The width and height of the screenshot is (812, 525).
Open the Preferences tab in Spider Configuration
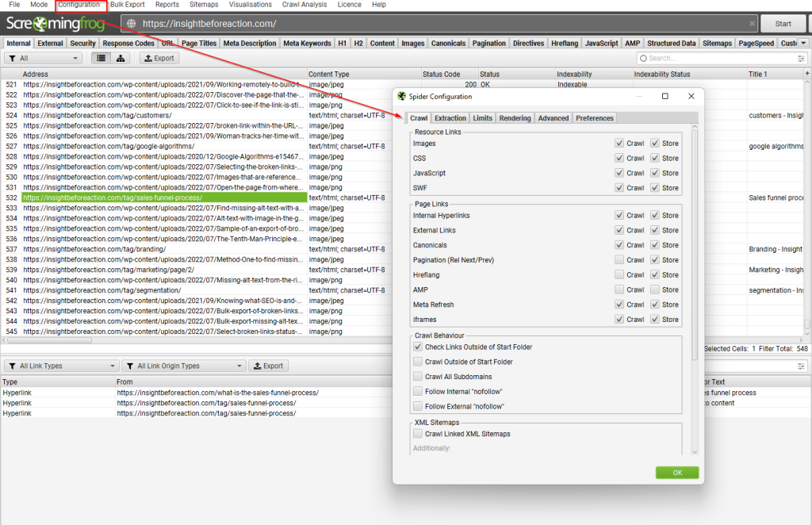[595, 118]
